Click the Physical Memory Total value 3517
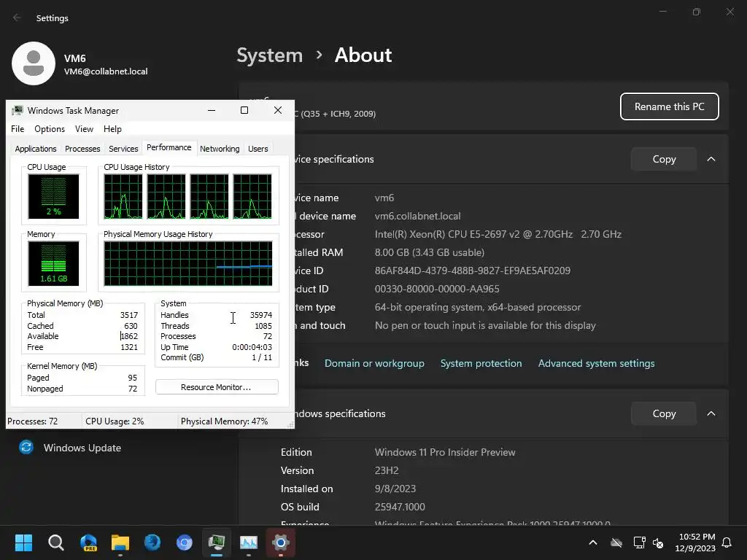Viewport: 747px width, 560px height. point(129,315)
